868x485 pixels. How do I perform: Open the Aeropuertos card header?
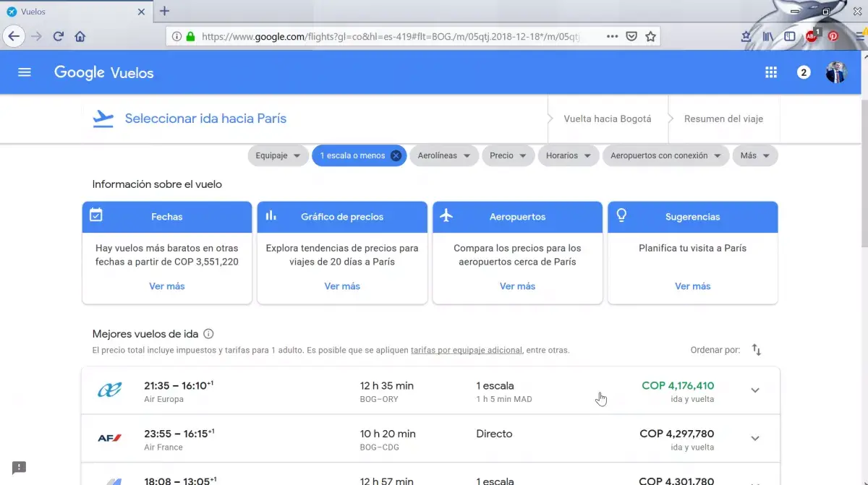tap(517, 217)
